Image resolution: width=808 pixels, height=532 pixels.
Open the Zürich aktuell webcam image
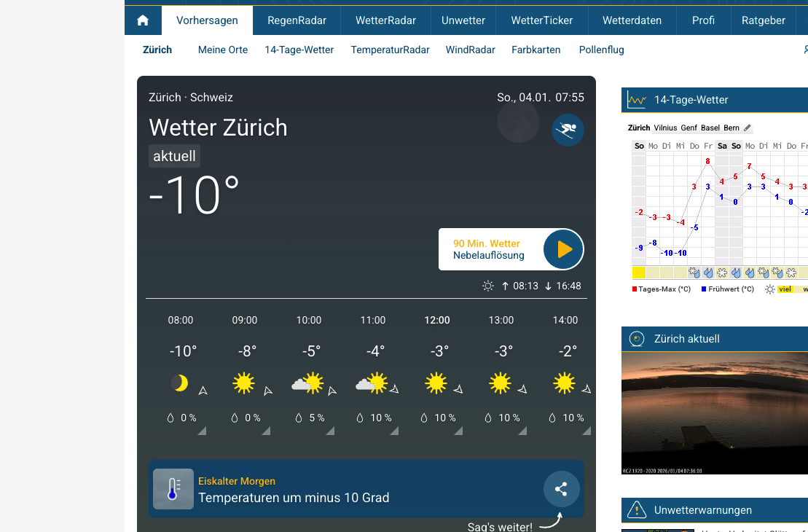coord(714,413)
